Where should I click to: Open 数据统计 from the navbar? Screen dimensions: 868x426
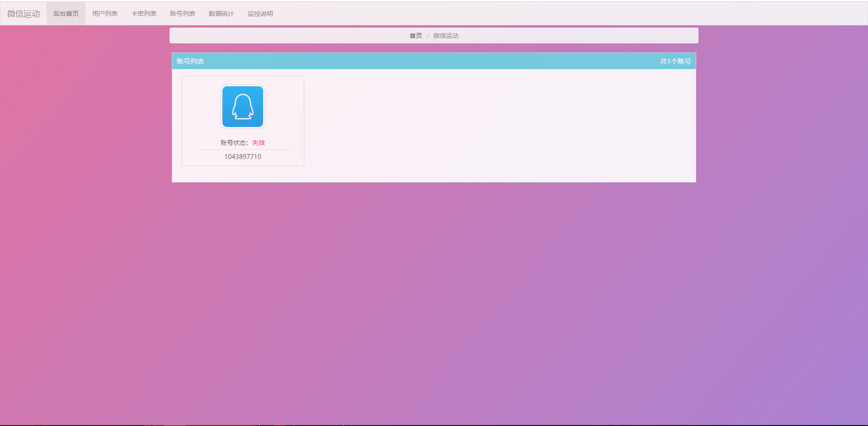222,14
